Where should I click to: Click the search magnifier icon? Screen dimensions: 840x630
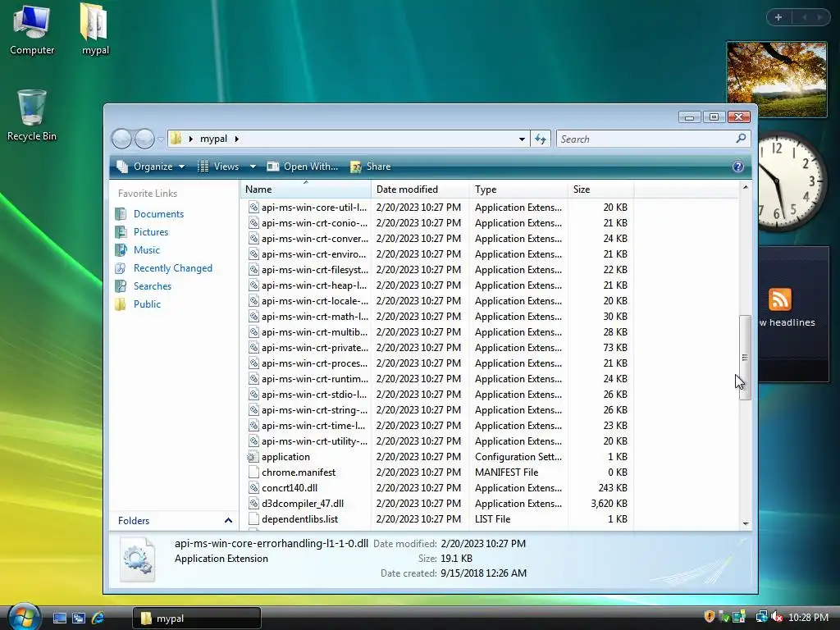coord(741,139)
